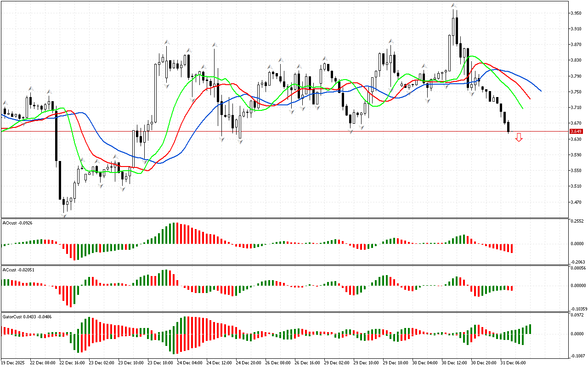Click the 31 Dec 06:00 time label
Screen dimensions: 588x368
(514, 363)
